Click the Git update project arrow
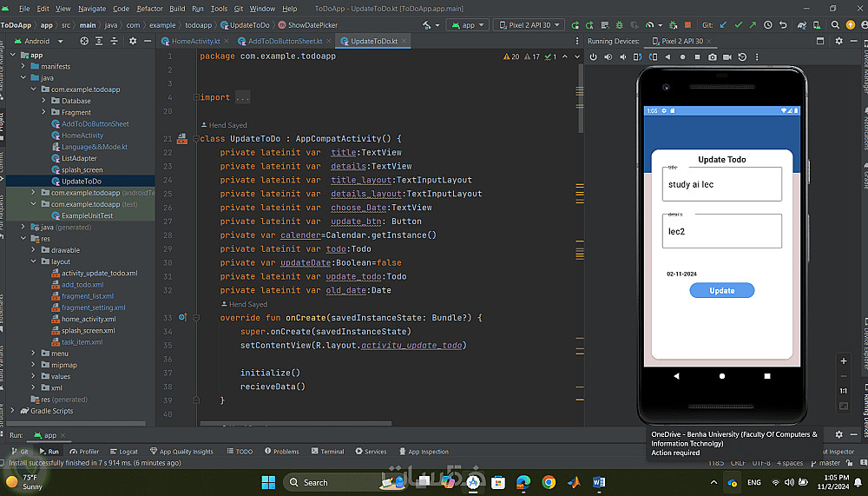 tap(724, 25)
